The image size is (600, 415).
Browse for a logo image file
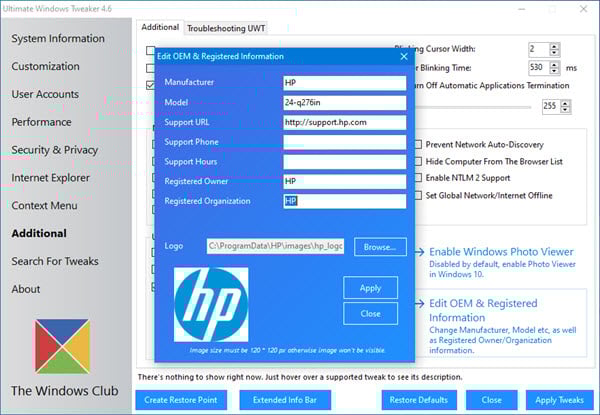click(379, 246)
